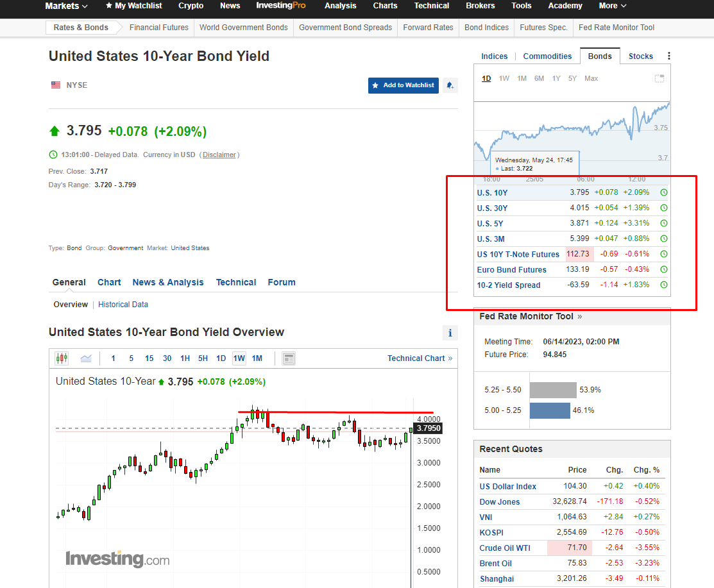Select the Indices tab in the sidebar

495,56
